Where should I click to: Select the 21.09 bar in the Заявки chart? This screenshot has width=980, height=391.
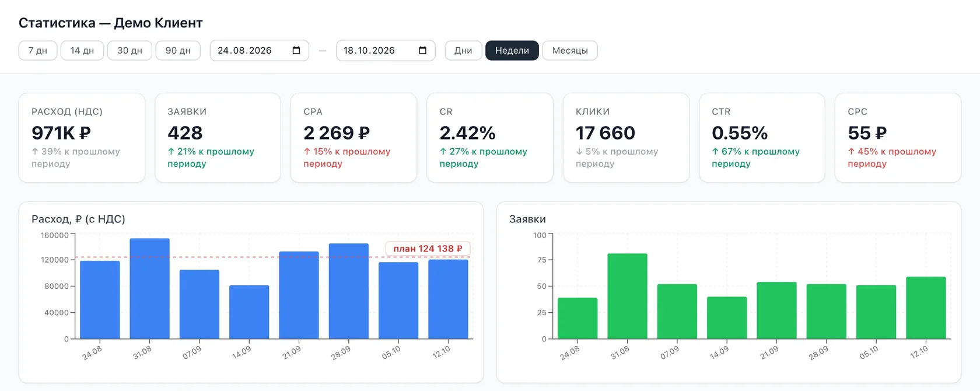[x=776, y=310]
